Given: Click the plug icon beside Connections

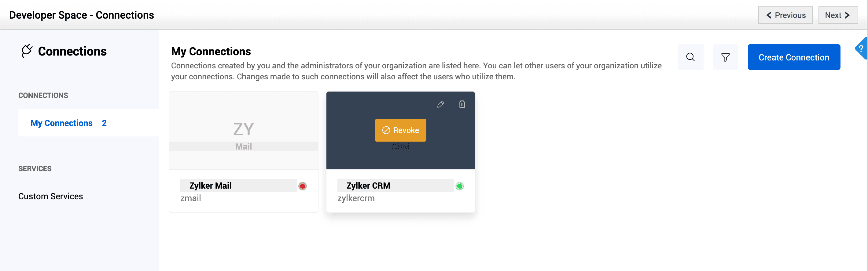Looking at the screenshot, I should click(x=27, y=51).
